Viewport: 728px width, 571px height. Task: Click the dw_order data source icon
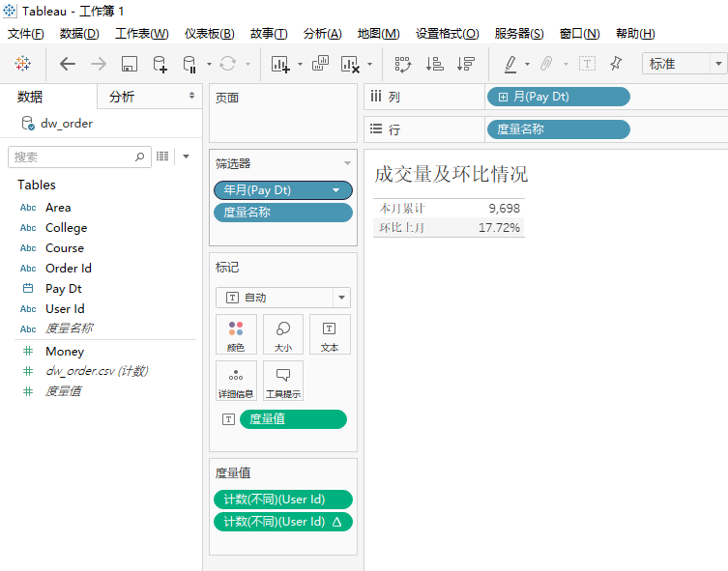(x=28, y=124)
